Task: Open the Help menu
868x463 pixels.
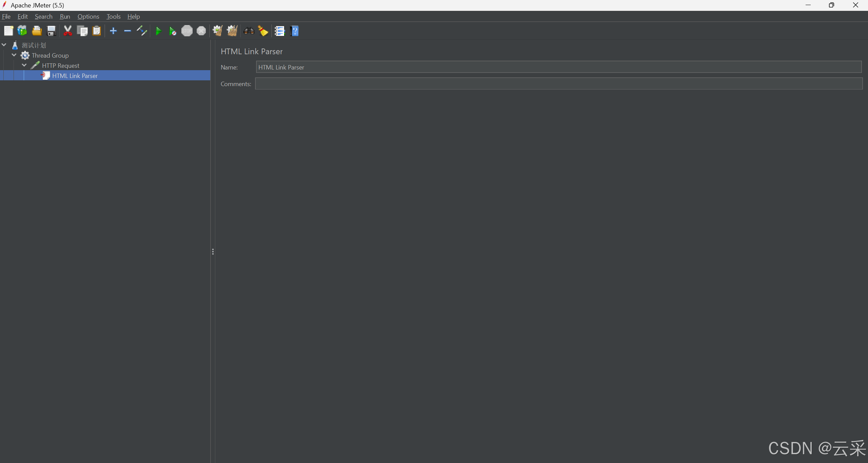Action: click(134, 16)
